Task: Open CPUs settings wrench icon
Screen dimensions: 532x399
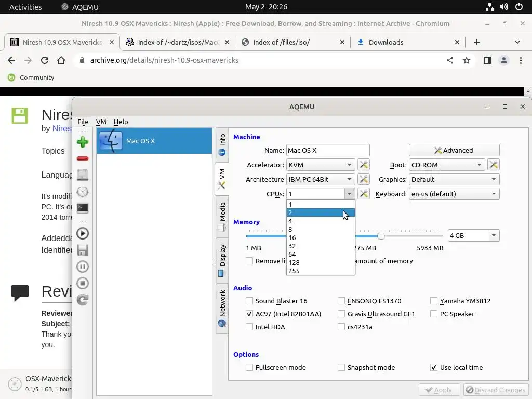Action: (x=363, y=194)
